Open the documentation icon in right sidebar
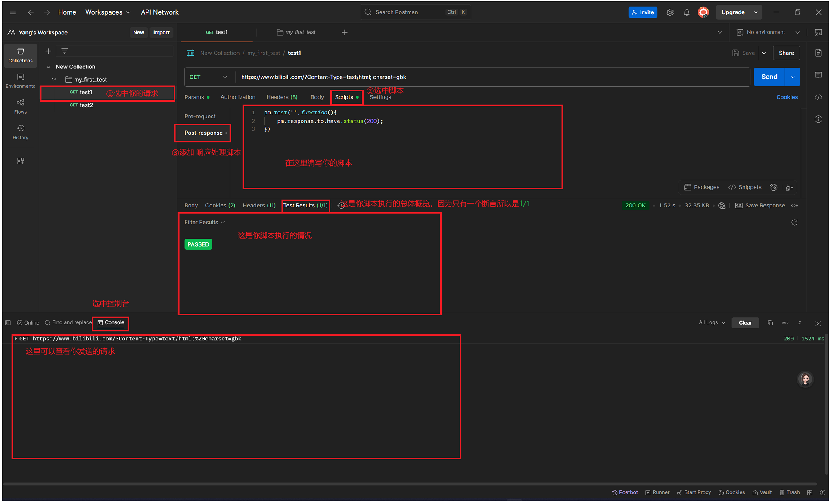 [x=819, y=53]
